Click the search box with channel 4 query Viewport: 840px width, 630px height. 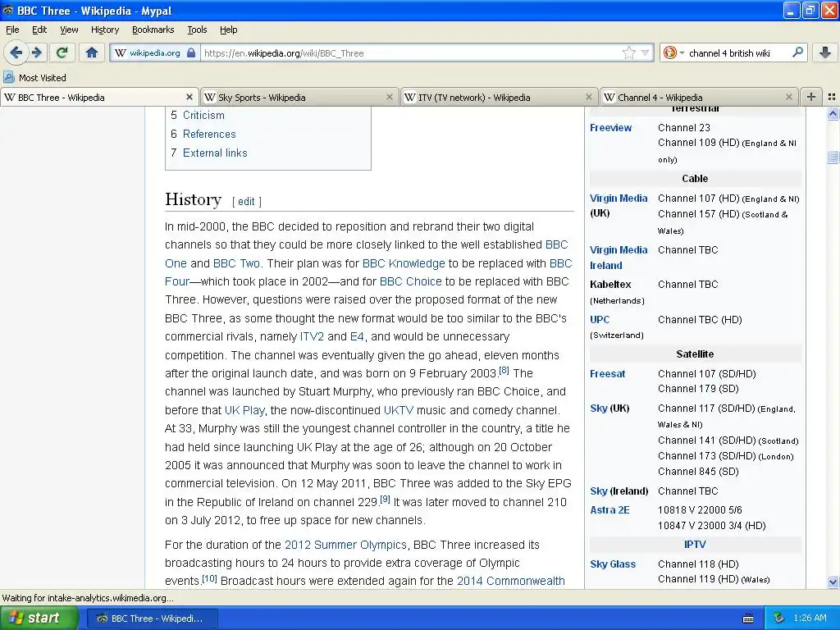tap(737, 53)
